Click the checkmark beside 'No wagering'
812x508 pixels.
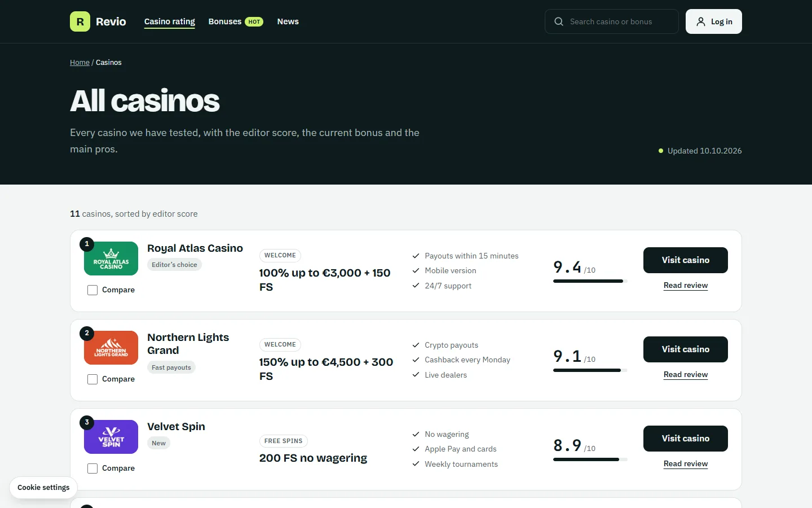click(x=416, y=434)
